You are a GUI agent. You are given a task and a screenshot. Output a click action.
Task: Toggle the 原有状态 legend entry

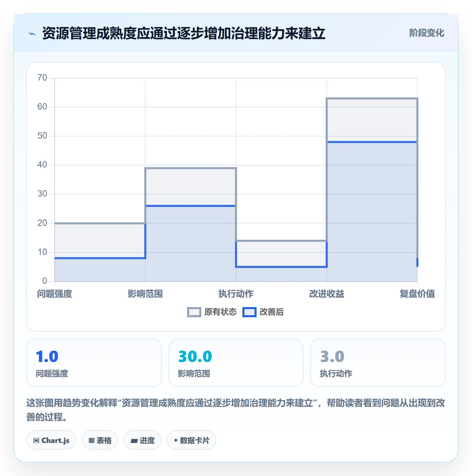pyautogui.click(x=212, y=312)
